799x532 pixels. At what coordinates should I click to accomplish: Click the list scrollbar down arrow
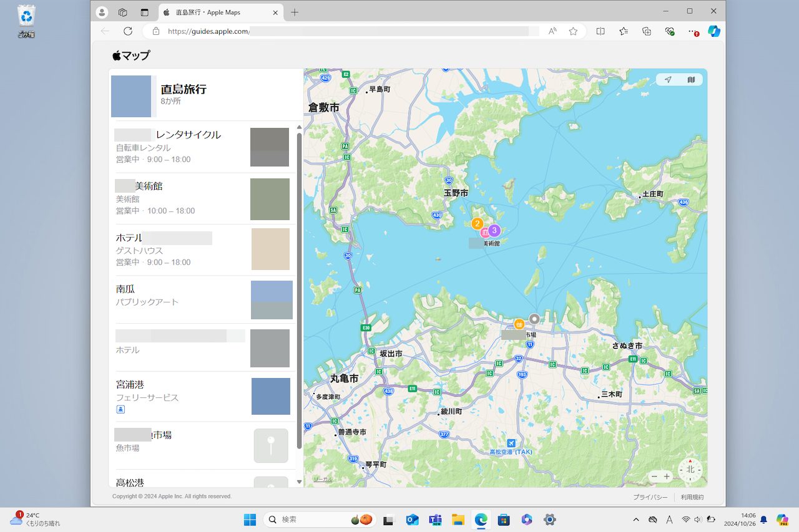click(299, 482)
